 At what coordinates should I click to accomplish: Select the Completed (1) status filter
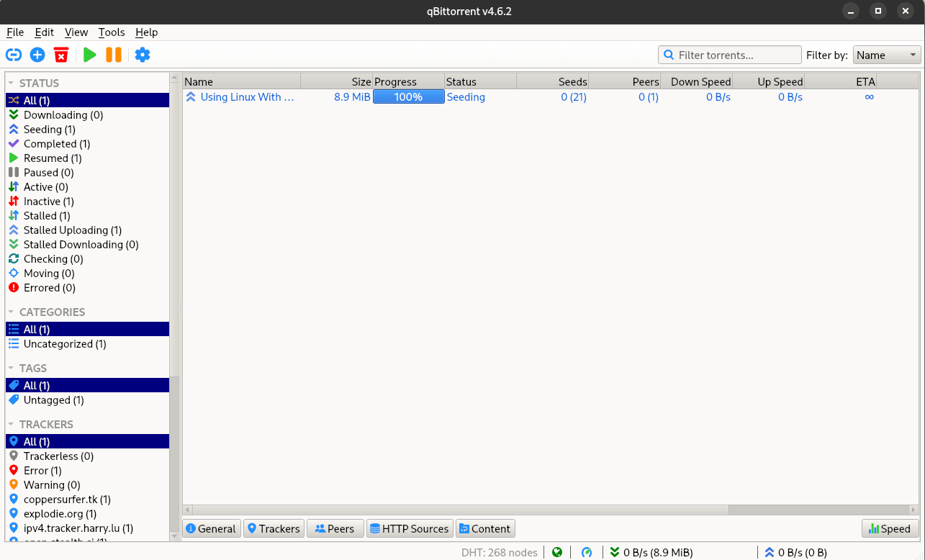pos(88,144)
